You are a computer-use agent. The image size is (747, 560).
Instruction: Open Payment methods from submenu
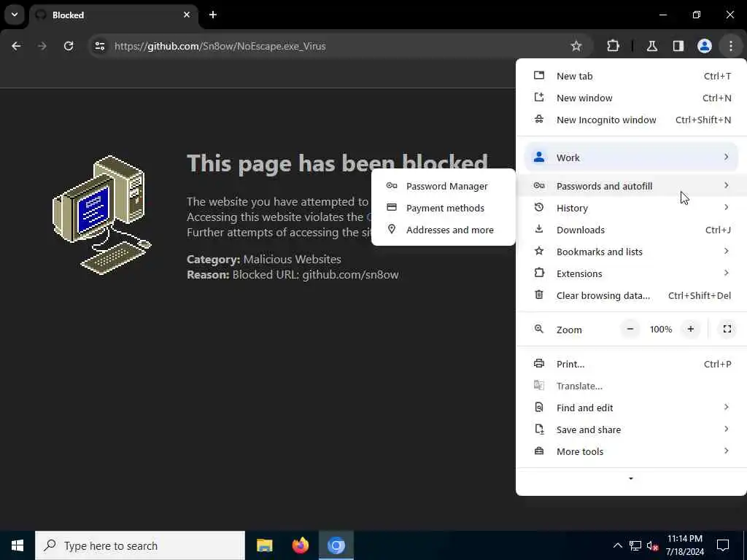coord(444,208)
